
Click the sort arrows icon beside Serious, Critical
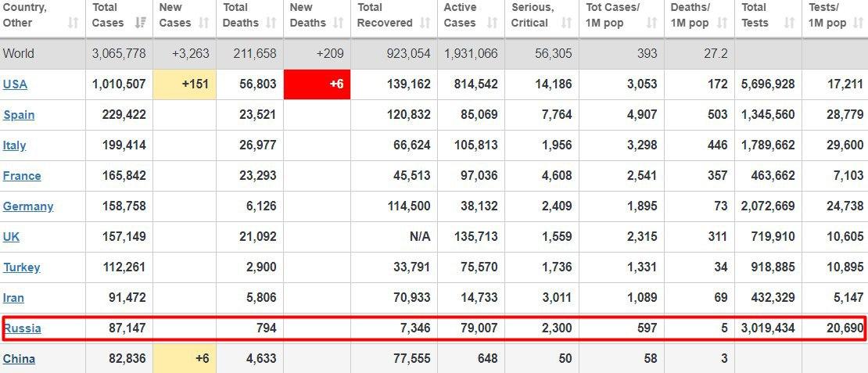pyautogui.click(x=569, y=23)
